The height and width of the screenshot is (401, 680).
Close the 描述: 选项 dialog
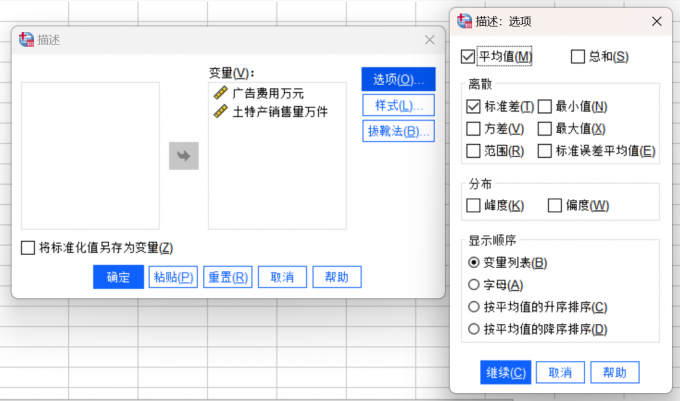(x=657, y=21)
